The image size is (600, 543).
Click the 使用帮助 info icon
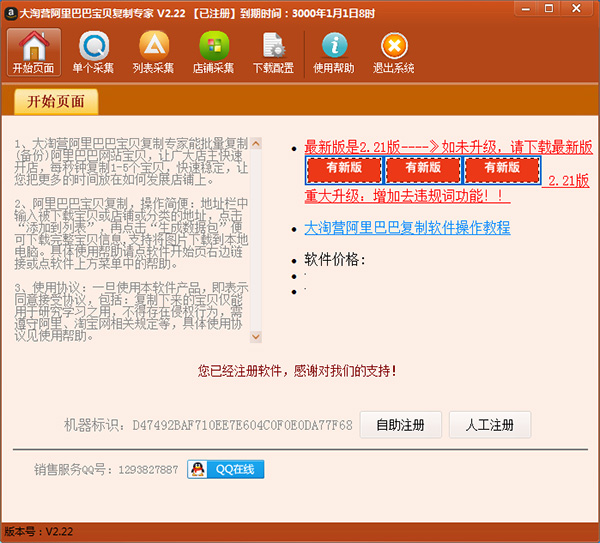(x=335, y=52)
